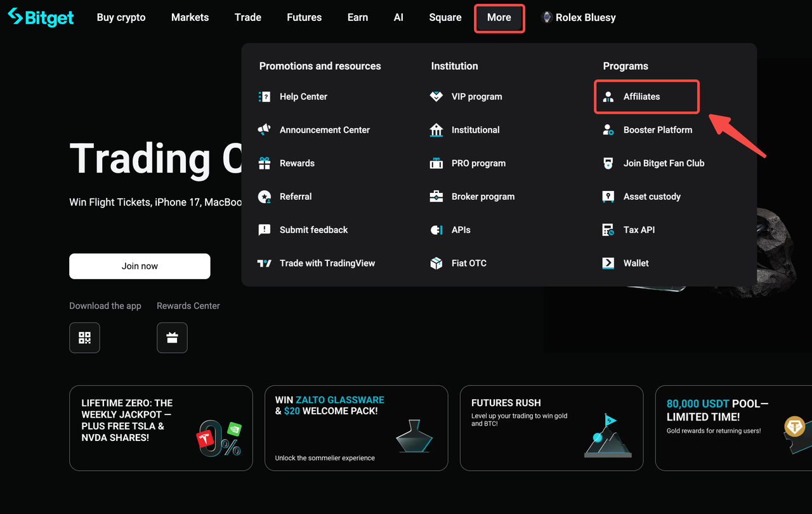The image size is (812, 514).
Task: Click the Rewards gift icon in menu
Action: (x=265, y=163)
